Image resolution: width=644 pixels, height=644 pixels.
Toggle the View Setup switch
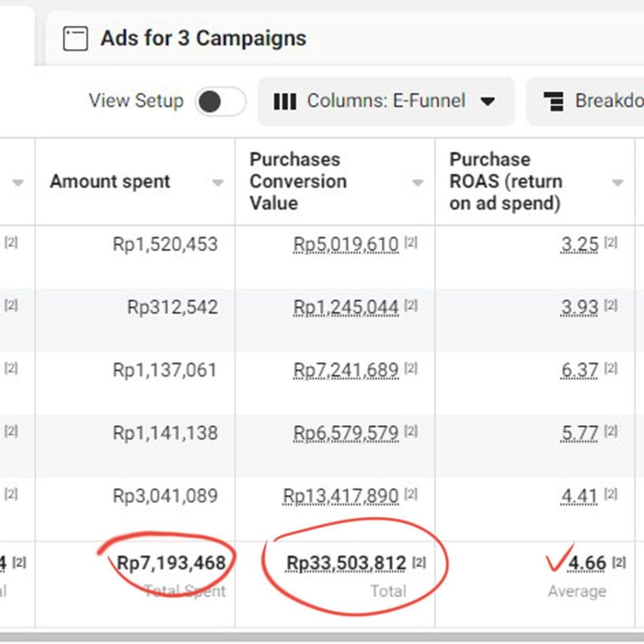220,101
